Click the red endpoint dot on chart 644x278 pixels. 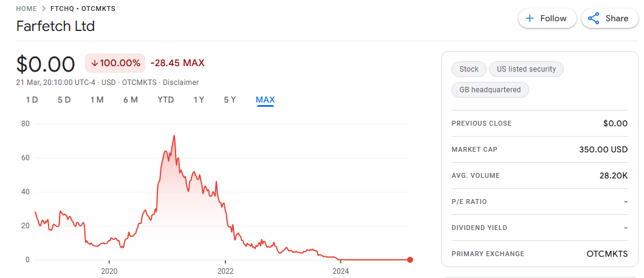click(410, 260)
